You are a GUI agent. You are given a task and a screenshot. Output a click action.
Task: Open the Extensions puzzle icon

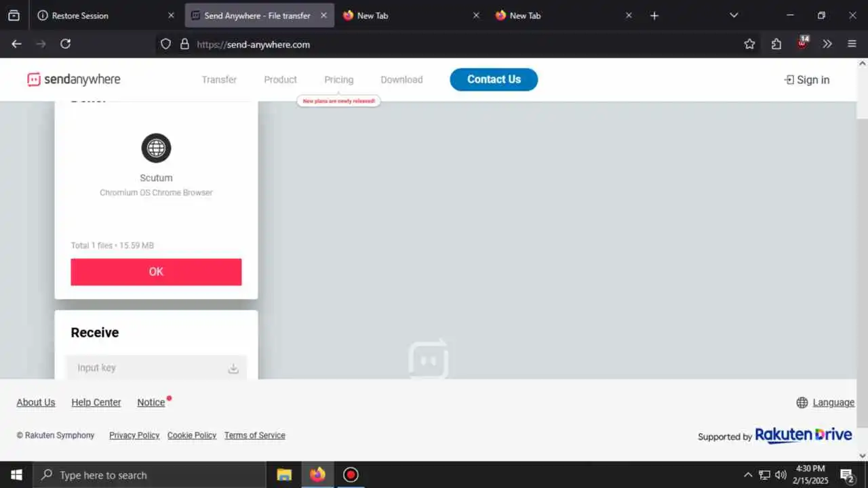tap(776, 44)
